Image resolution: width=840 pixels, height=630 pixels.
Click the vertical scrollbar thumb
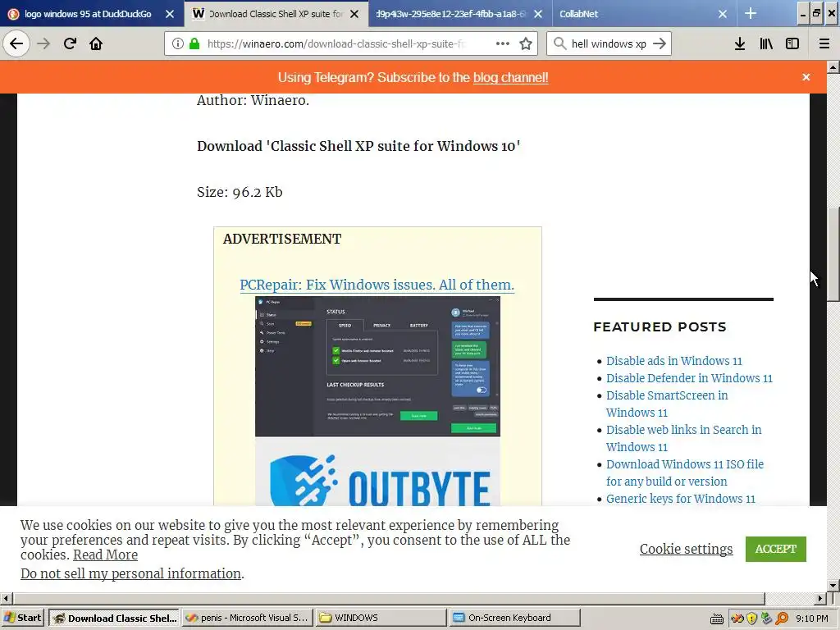click(833, 254)
